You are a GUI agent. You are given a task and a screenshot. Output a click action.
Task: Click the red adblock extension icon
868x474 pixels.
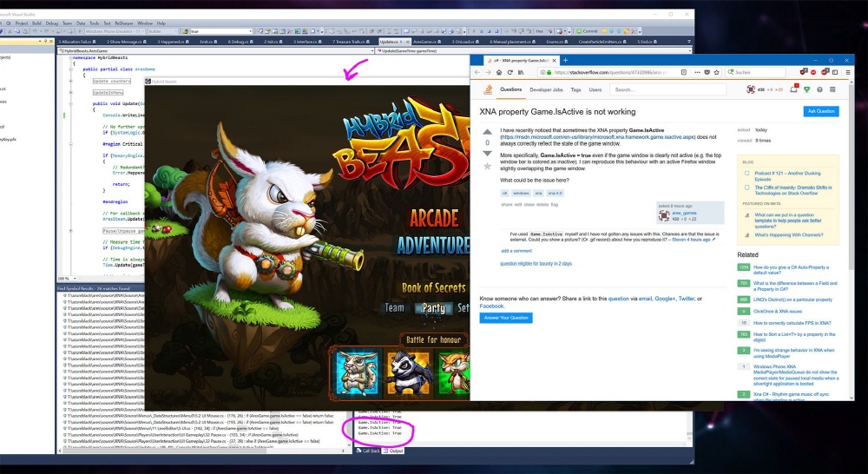pyautogui.click(x=813, y=72)
